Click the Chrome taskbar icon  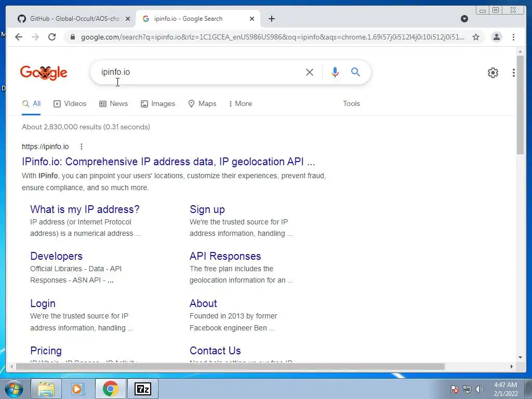pyautogui.click(x=110, y=389)
